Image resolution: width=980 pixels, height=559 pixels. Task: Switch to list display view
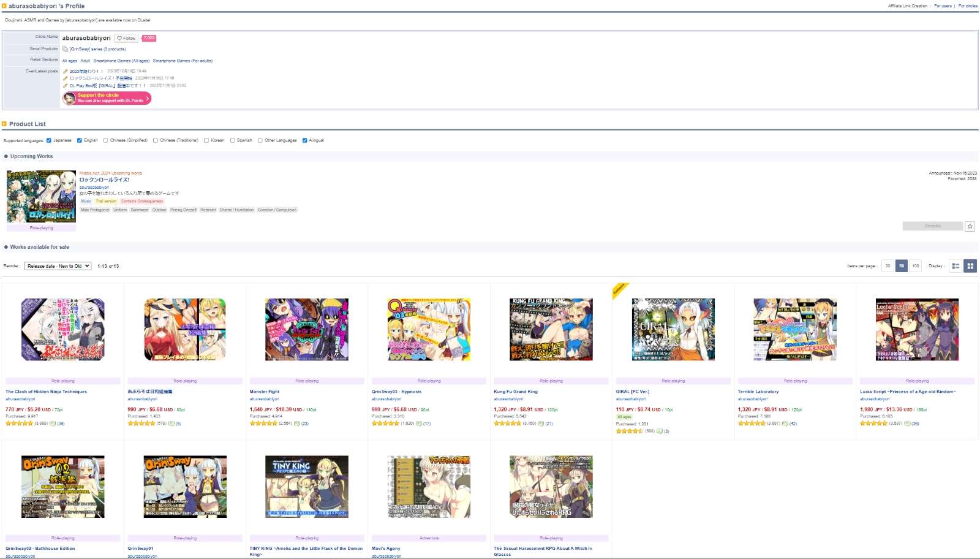click(956, 266)
